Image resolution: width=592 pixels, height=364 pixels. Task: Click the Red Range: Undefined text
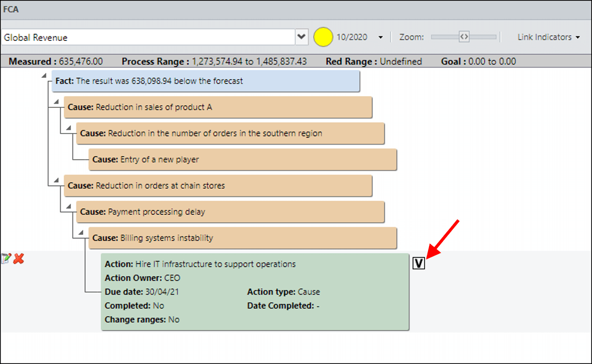pyautogui.click(x=374, y=62)
